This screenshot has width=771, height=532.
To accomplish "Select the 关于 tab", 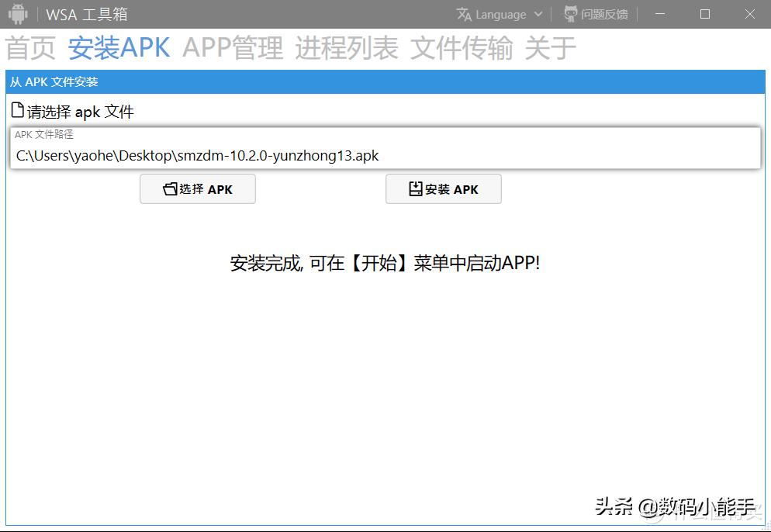I will tap(548, 48).
